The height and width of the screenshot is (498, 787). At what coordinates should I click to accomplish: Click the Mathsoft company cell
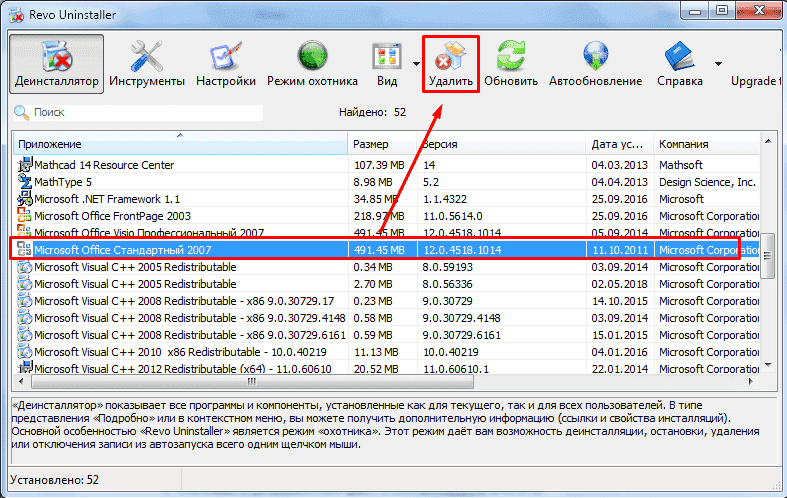pos(681,165)
